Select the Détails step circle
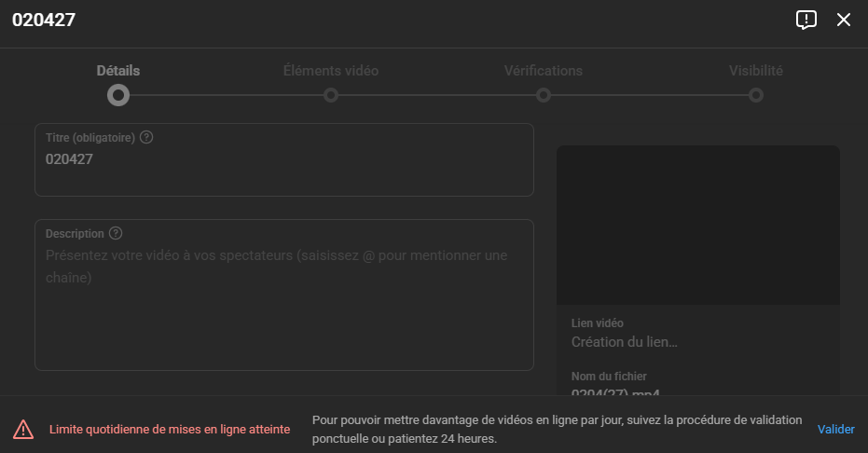Screen dimensions: 868x453 [x=117, y=95]
